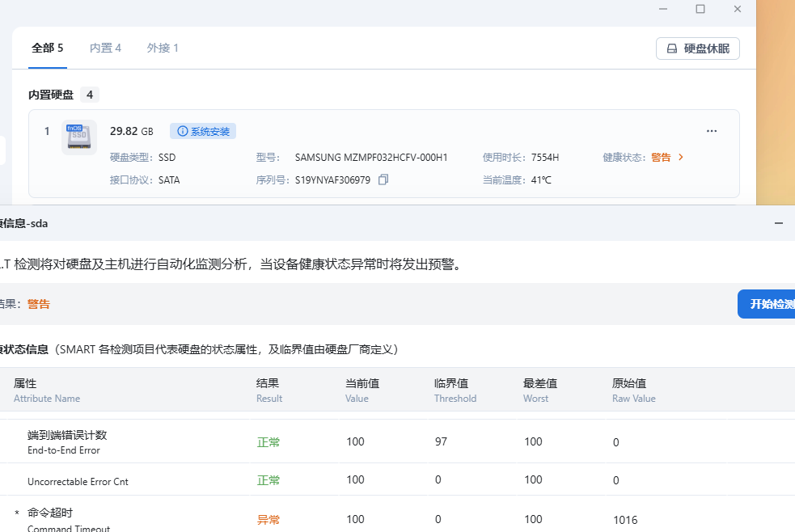The width and height of the screenshot is (795, 532).
Task: Click the 硬盘类型 SSD value
Action: click(x=167, y=158)
